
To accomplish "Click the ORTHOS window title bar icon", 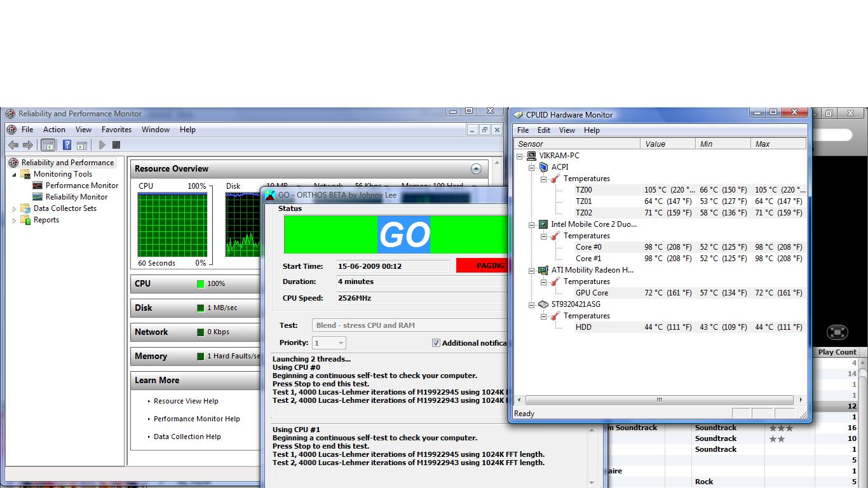I will tap(270, 195).
